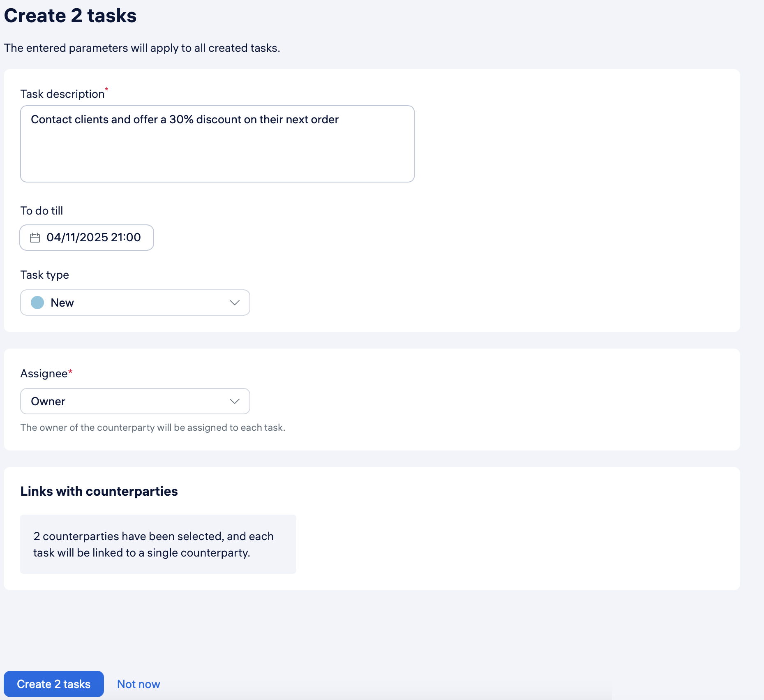
Task: Expand the Assignee dropdown chevron
Action: click(234, 401)
